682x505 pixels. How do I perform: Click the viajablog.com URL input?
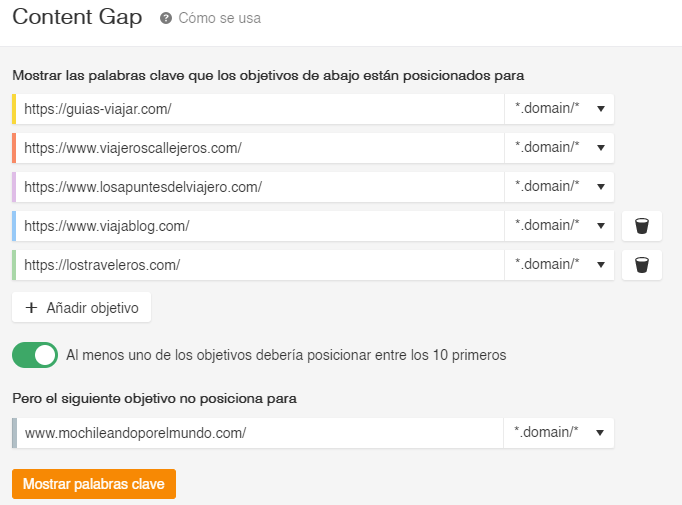(x=260, y=226)
